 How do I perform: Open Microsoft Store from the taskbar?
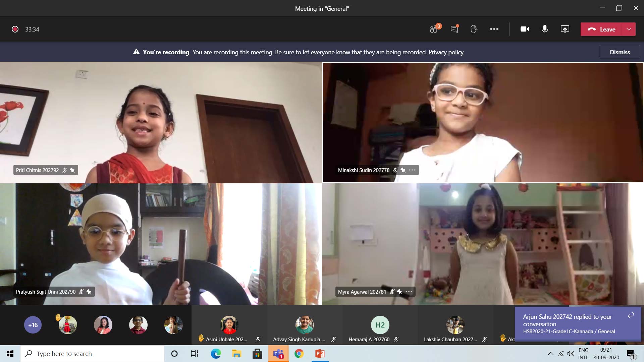[257, 354]
